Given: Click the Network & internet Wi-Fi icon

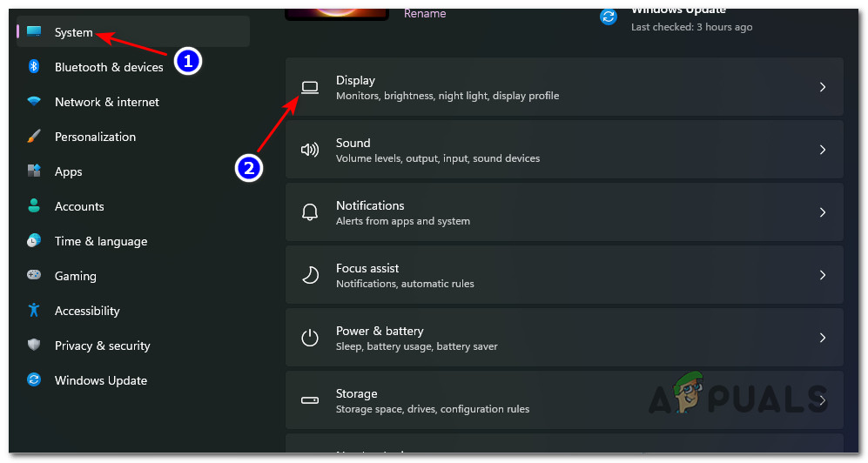Looking at the screenshot, I should pyautogui.click(x=34, y=102).
